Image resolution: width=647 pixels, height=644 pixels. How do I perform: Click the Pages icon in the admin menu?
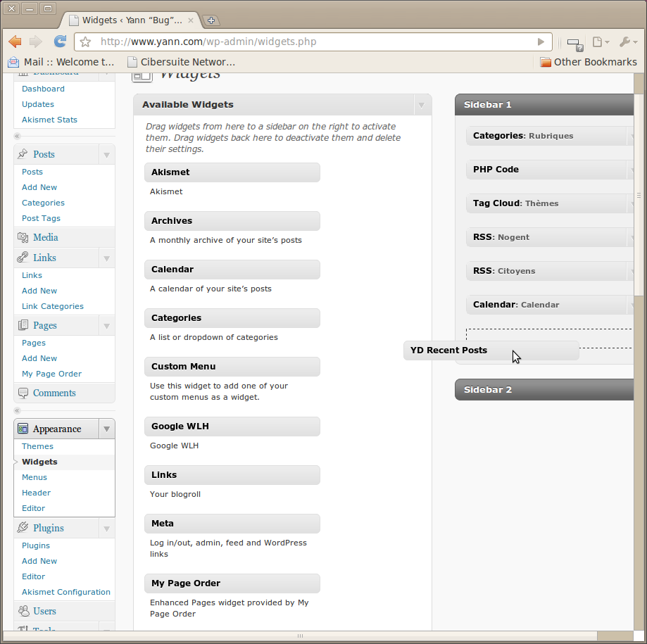(x=23, y=325)
